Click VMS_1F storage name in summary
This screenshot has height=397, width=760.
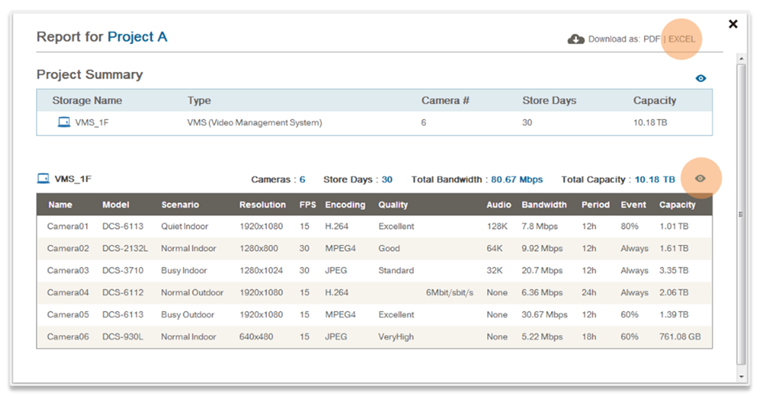pos(92,122)
